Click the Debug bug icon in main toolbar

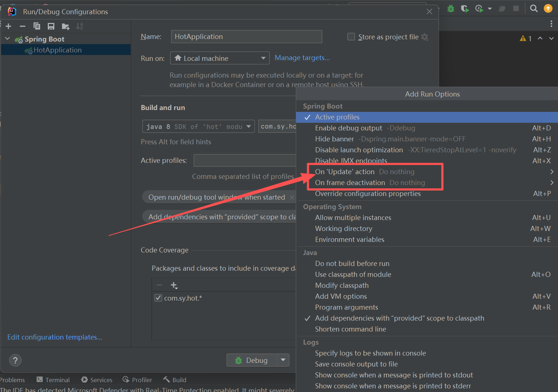[x=451, y=8]
